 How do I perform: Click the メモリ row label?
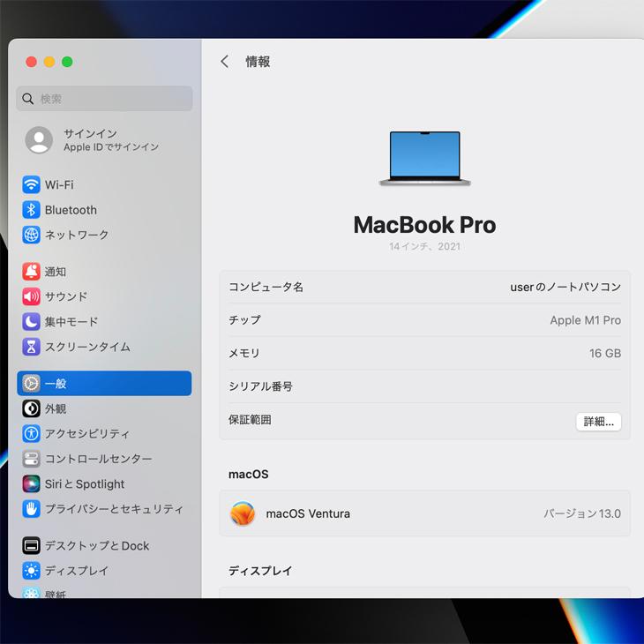[244, 353]
